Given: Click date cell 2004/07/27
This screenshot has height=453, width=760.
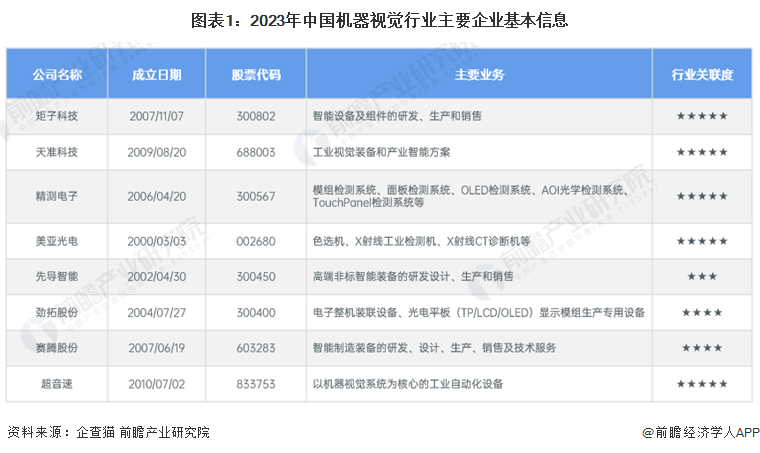Looking at the screenshot, I should click(157, 312).
